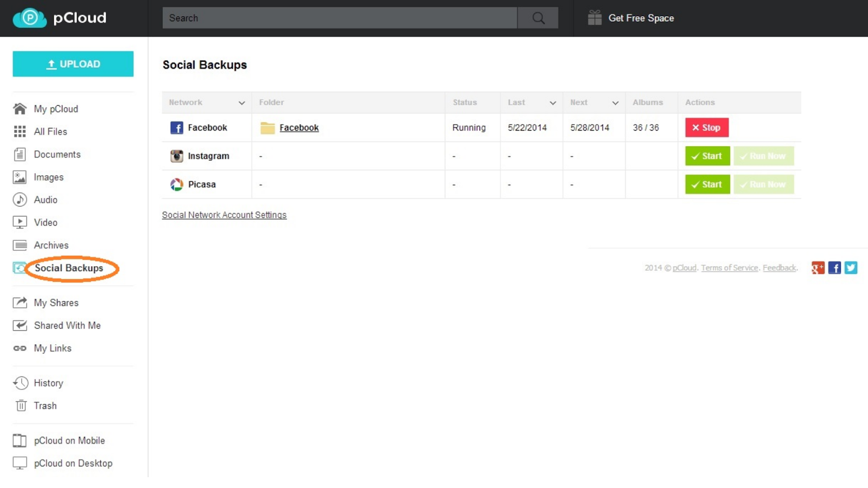Click the pCloud on Mobile phone icon

[20, 440]
